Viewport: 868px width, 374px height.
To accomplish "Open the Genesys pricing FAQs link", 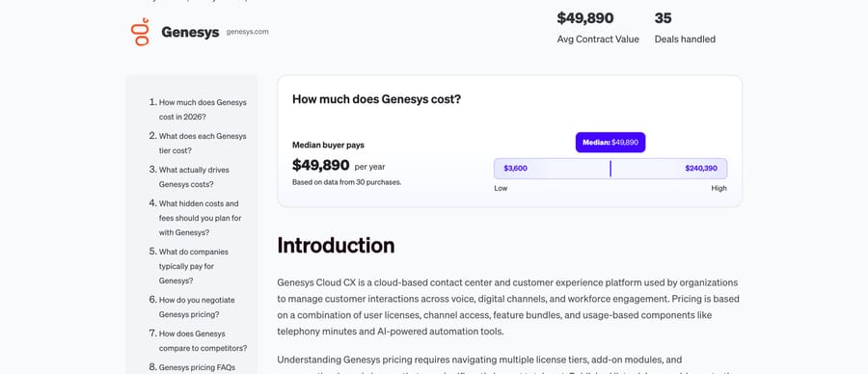I will point(197,367).
